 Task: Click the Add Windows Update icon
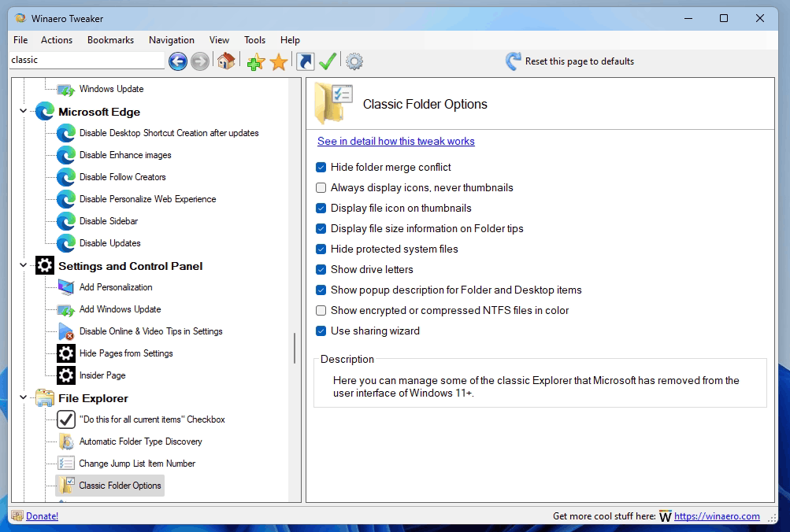click(66, 309)
